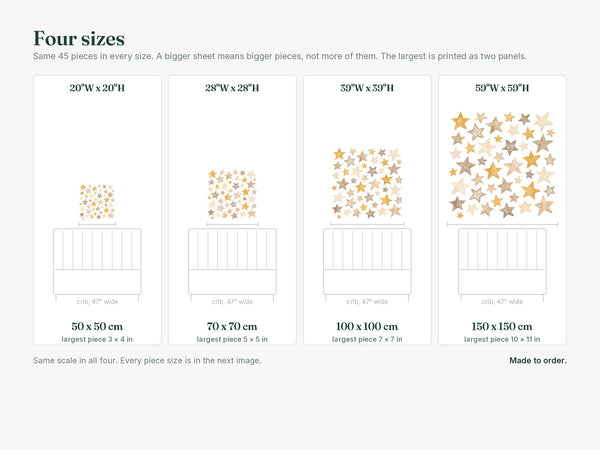This screenshot has height=450, width=600.
Task: Click the 59"W x 59"H card title
Action: 502,88
